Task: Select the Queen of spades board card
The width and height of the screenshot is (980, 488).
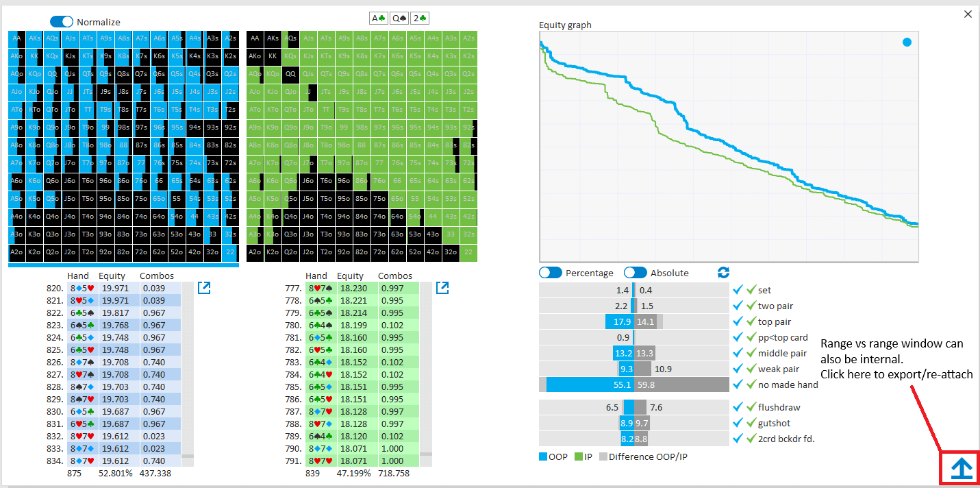Action: pyautogui.click(x=399, y=19)
